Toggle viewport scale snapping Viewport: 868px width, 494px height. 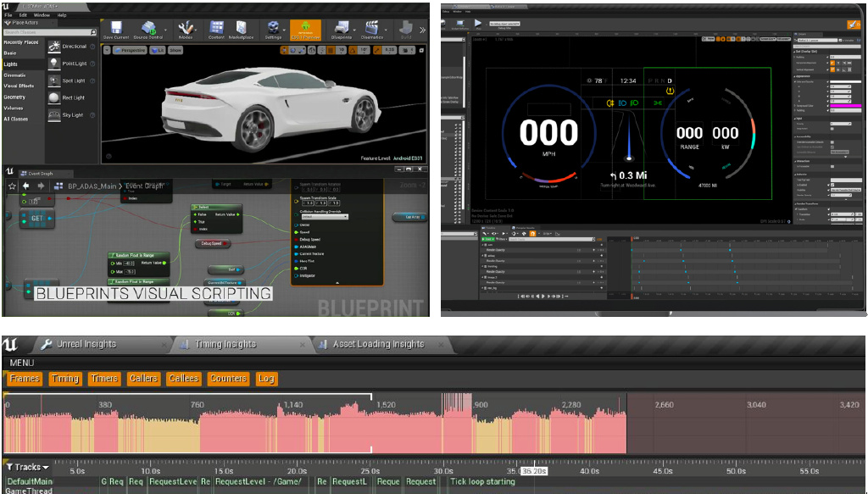[377, 50]
